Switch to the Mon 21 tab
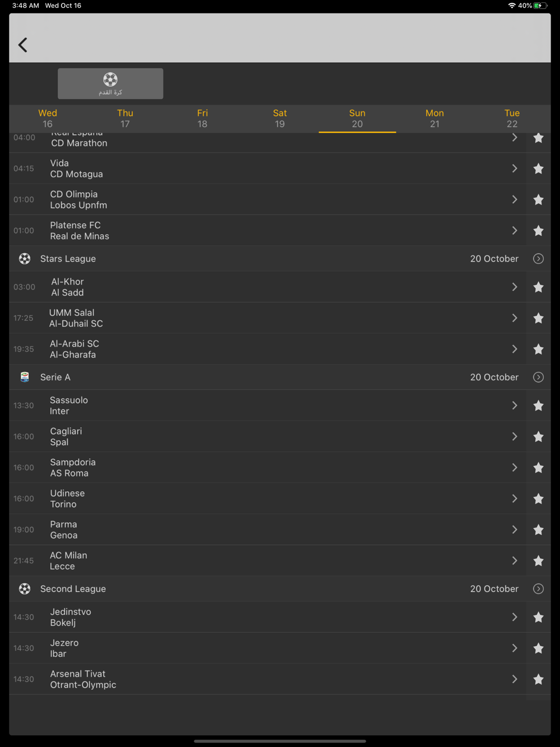 435,118
